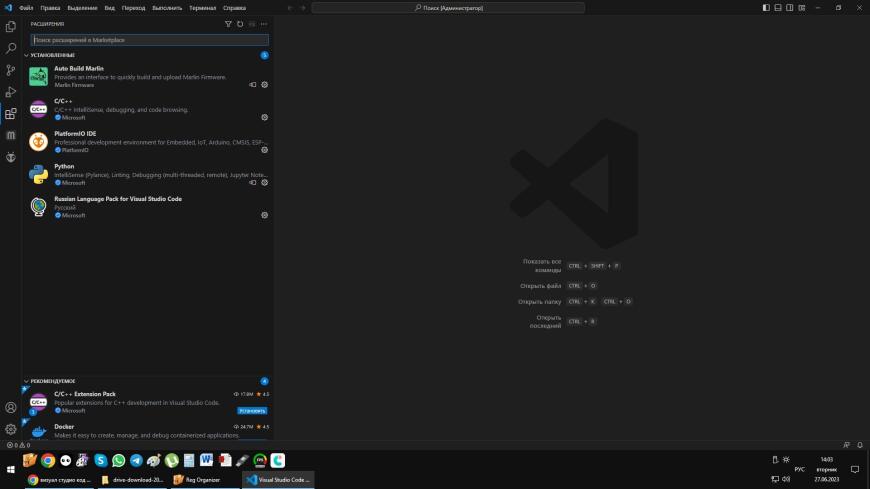The image size is (870, 489).
Task: Launch WhatsApp from the taskbar
Action: point(118,460)
